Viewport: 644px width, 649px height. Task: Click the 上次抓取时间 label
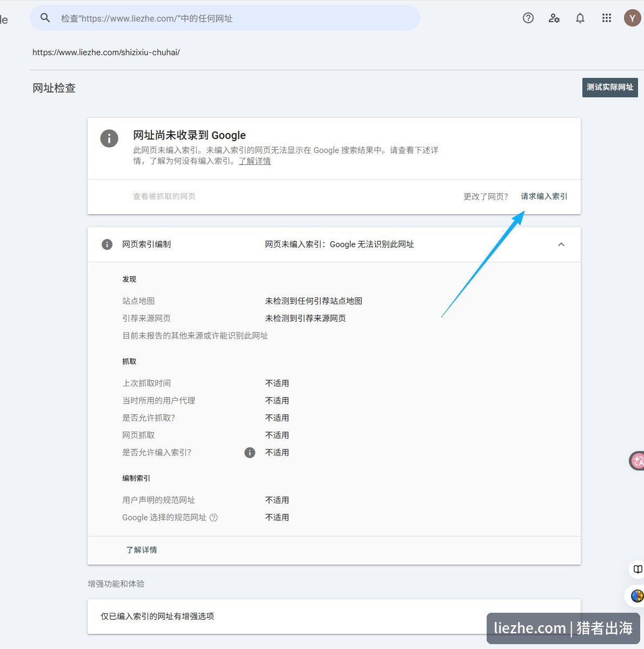pyautogui.click(x=147, y=383)
